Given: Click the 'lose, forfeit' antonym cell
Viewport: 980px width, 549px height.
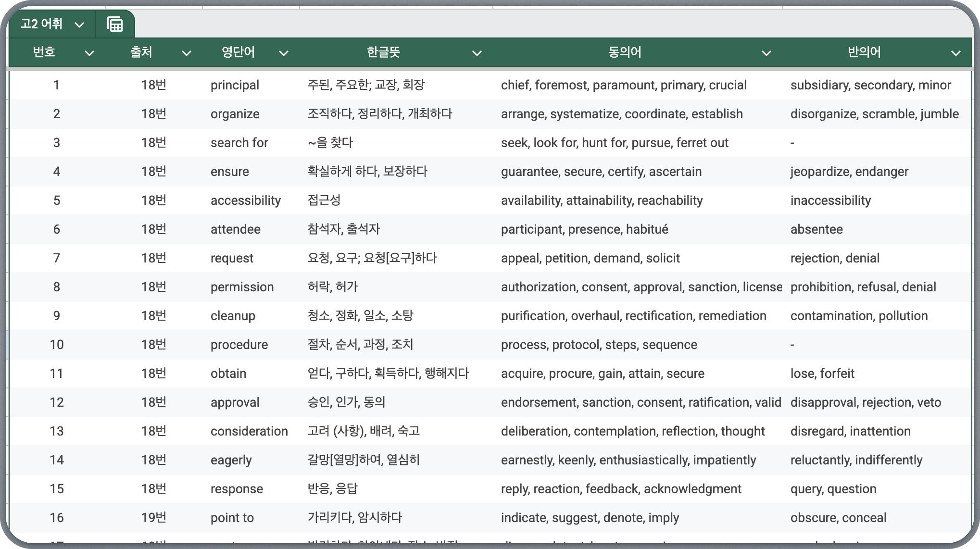Looking at the screenshot, I should click(x=822, y=374).
